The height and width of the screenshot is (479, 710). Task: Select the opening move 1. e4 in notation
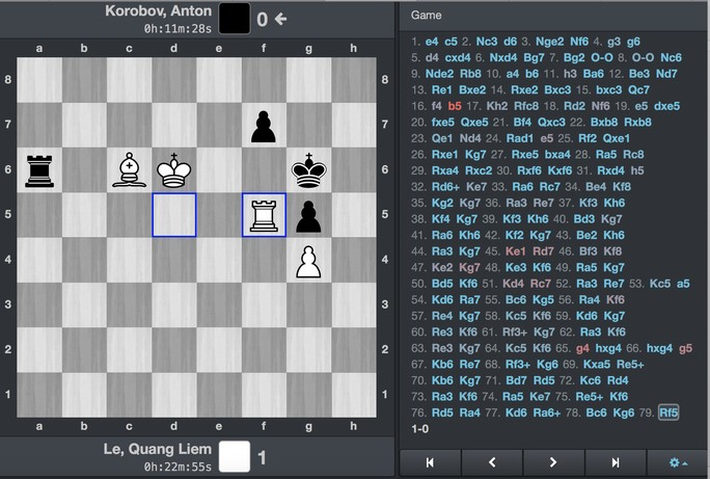point(432,42)
